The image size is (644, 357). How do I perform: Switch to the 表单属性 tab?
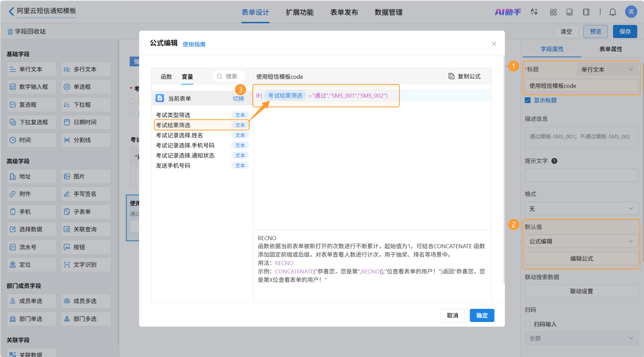tap(610, 49)
